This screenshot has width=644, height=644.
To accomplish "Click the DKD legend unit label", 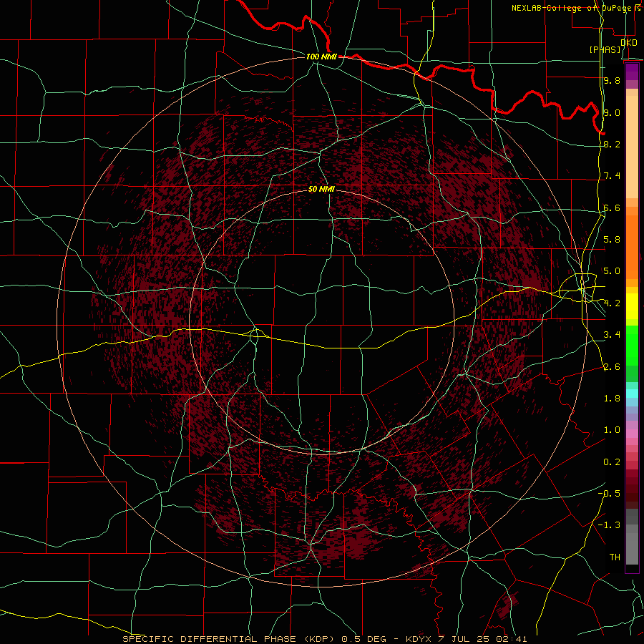I will 628,43.
